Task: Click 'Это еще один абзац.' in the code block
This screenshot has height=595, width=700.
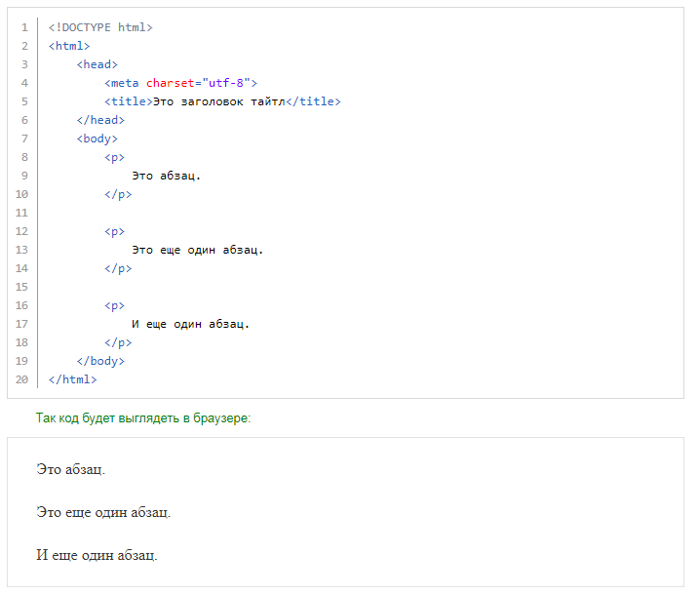Action: [198, 250]
